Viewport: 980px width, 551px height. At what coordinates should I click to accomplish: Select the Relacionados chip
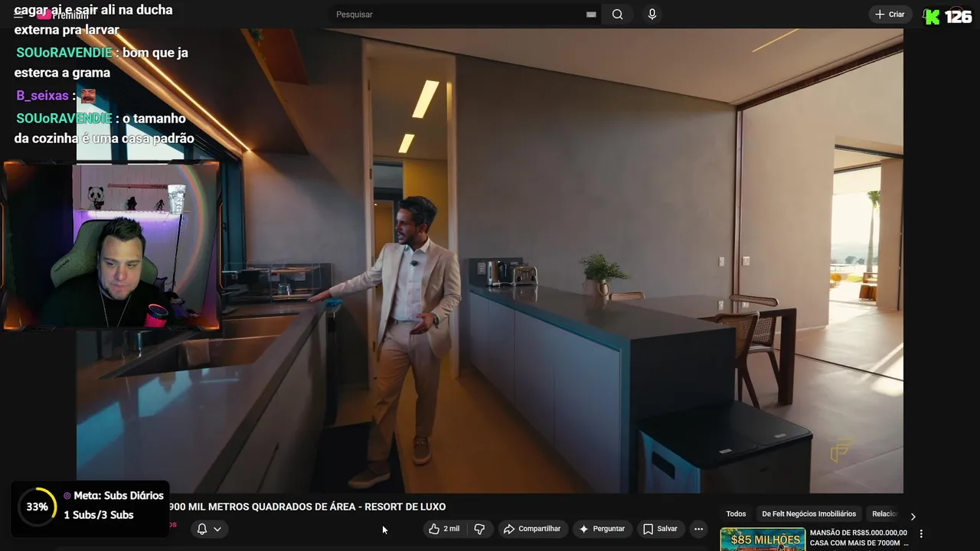coord(884,514)
